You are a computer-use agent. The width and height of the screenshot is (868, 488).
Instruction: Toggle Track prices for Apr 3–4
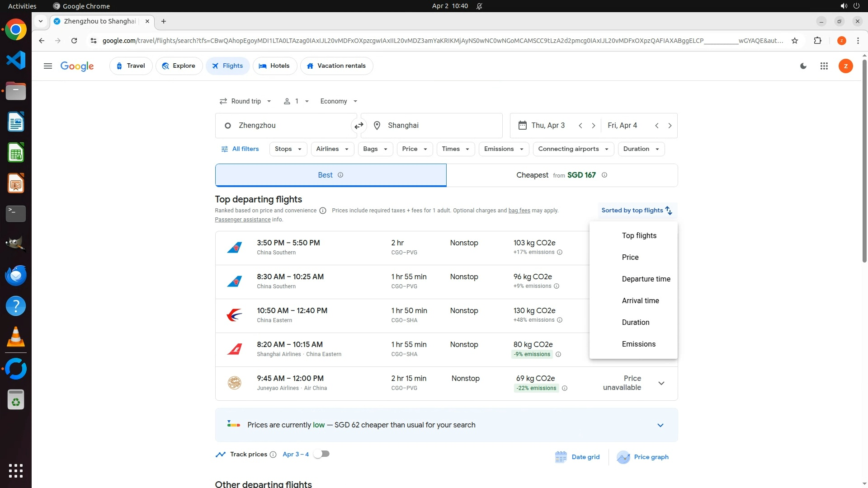pyautogui.click(x=321, y=454)
